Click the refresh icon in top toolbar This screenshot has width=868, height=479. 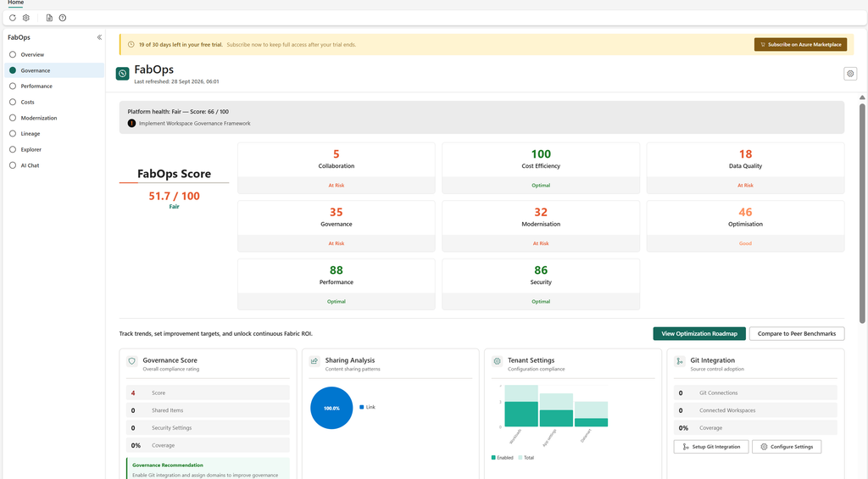[x=12, y=18]
